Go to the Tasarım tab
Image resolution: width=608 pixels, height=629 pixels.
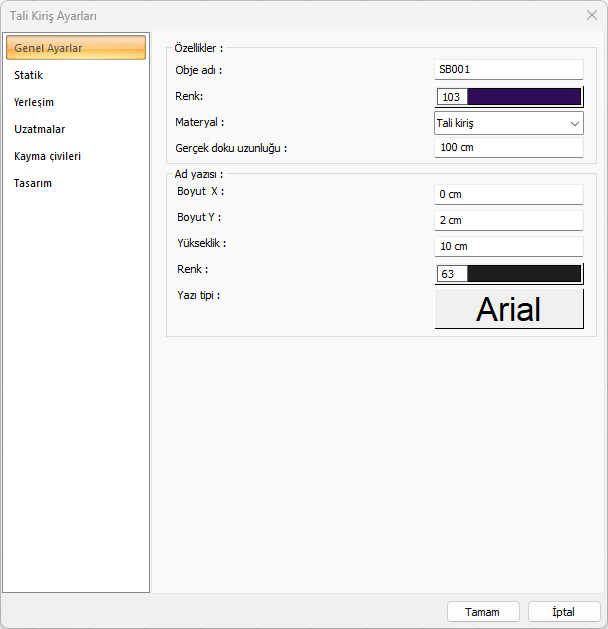tap(33, 183)
